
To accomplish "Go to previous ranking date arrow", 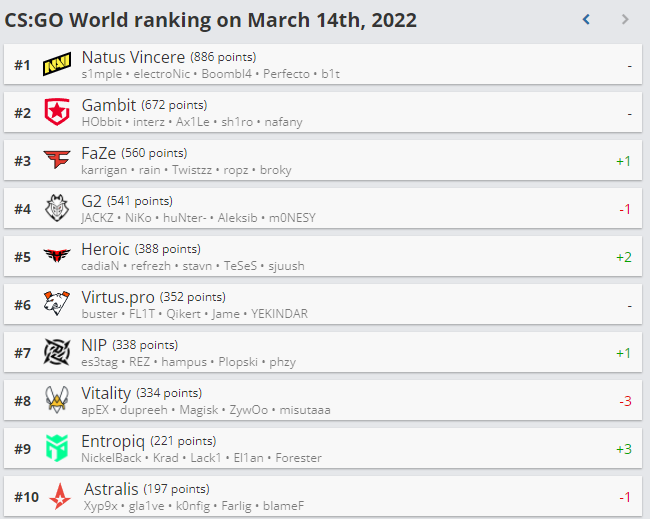I will click(x=586, y=19).
